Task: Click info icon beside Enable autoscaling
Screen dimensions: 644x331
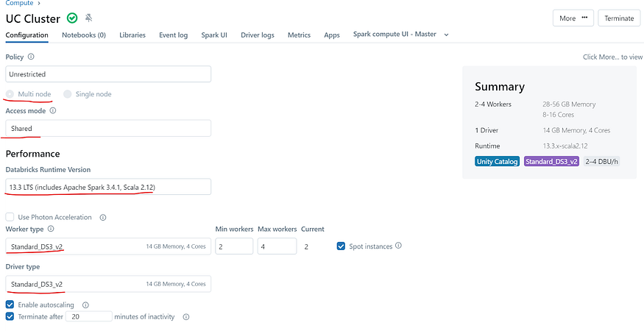Action: 85,305
